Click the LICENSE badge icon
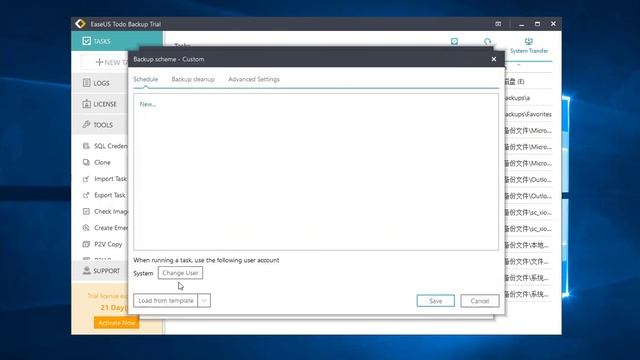Image resolution: width=640 pixels, height=360 pixels. pyautogui.click(x=87, y=104)
